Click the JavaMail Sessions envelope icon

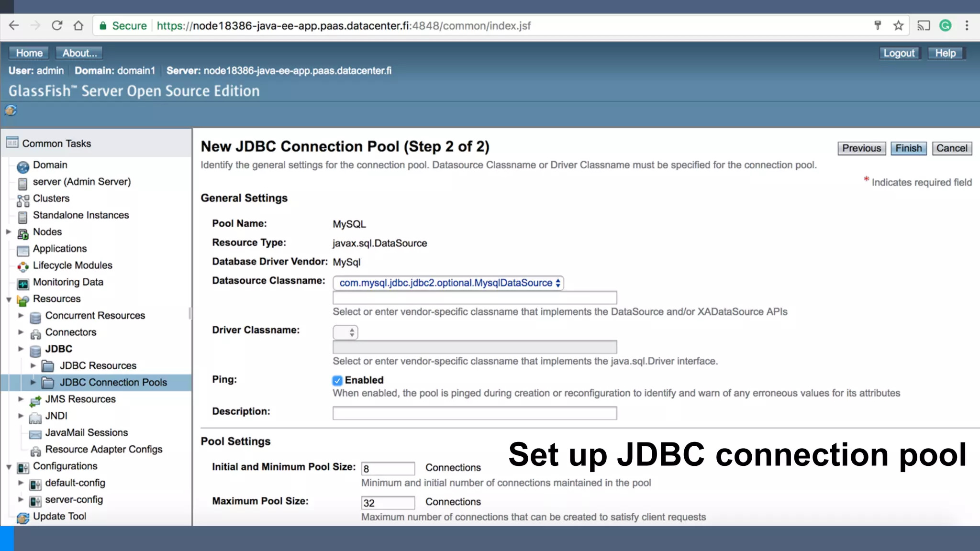[35, 434]
